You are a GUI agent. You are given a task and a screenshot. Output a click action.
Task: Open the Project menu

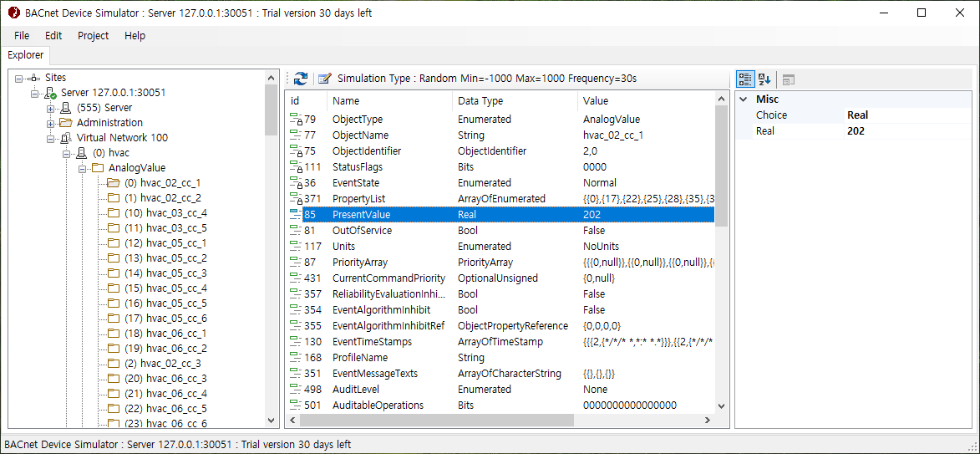[x=93, y=36]
